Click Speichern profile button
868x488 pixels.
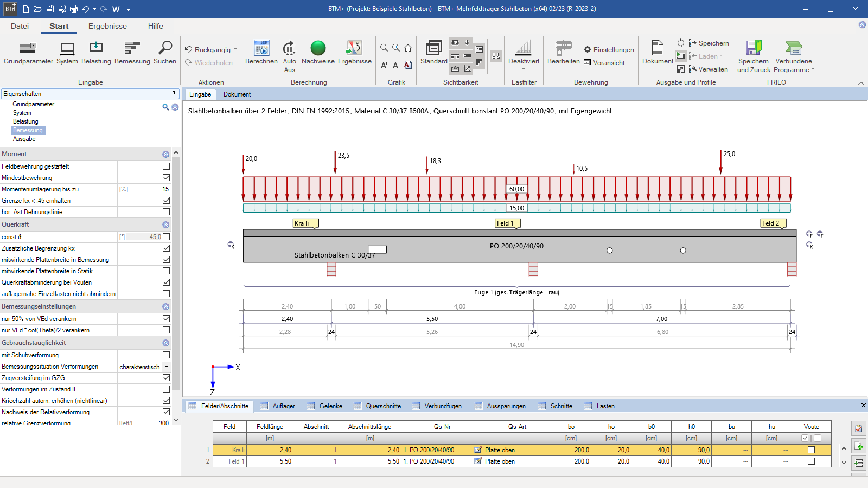pyautogui.click(x=709, y=43)
